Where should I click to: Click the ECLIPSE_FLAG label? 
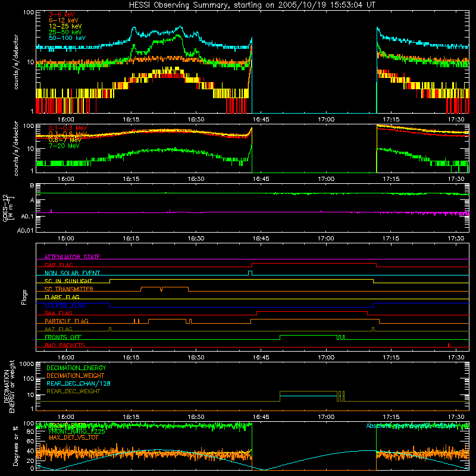pos(65,305)
